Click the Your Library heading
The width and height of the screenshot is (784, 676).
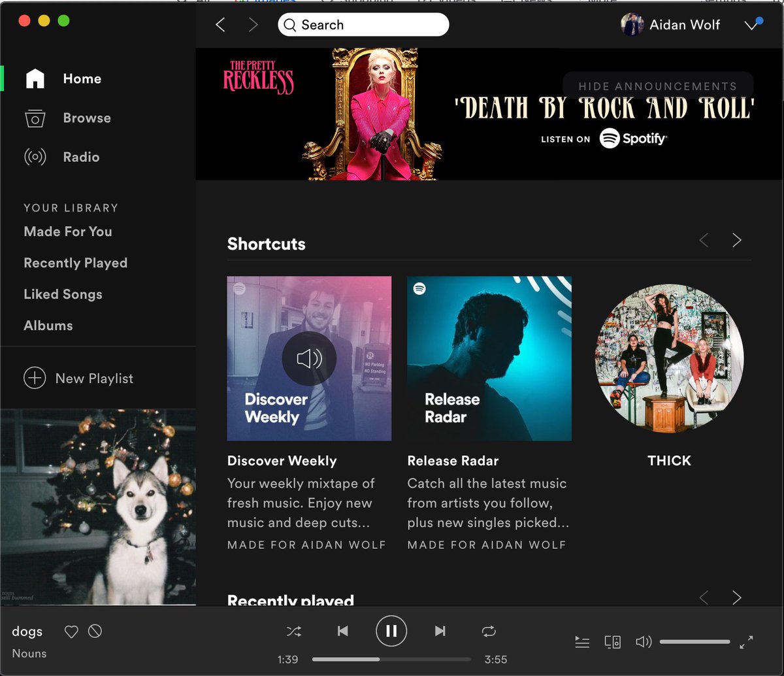click(71, 208)
